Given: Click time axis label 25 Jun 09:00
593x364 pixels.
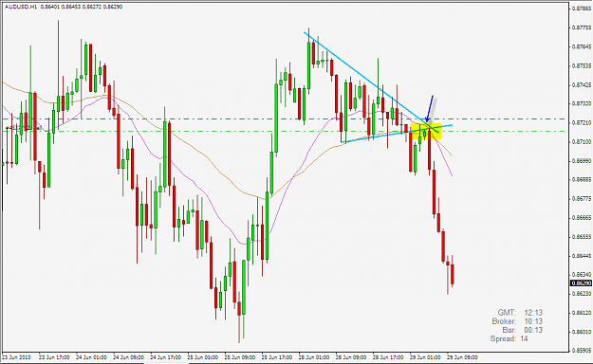Looking at the screenshot, I should click(239, 357).
